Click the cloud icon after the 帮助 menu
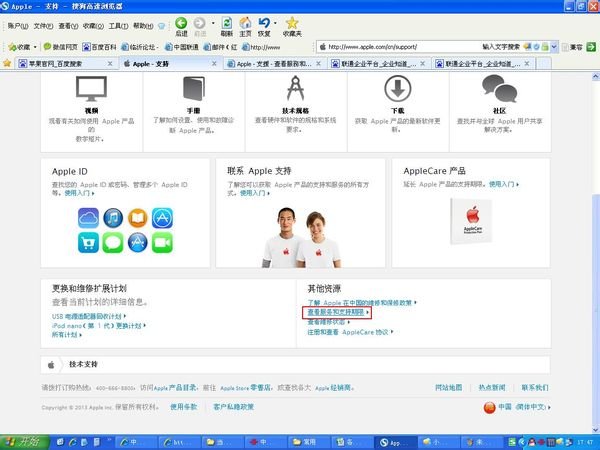Viewport: 600px width, 450px height. pyautogui.click(x=162, y=26)
